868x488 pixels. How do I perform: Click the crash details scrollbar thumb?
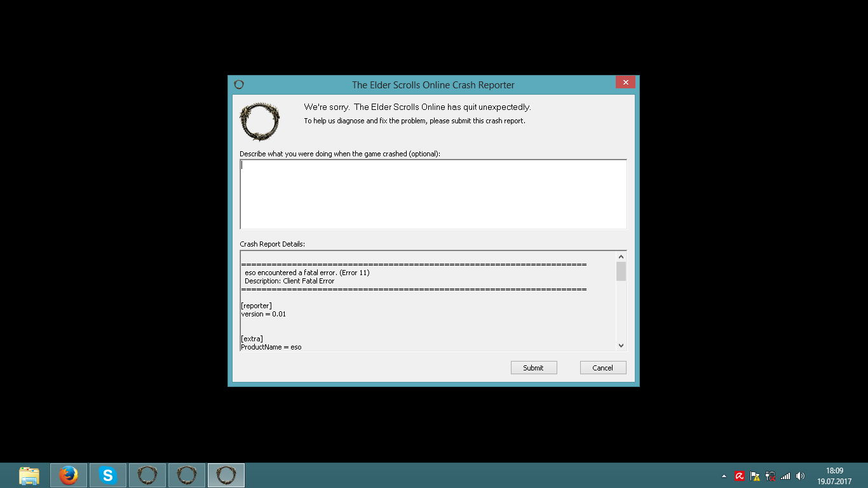click(x=621, y=271)
